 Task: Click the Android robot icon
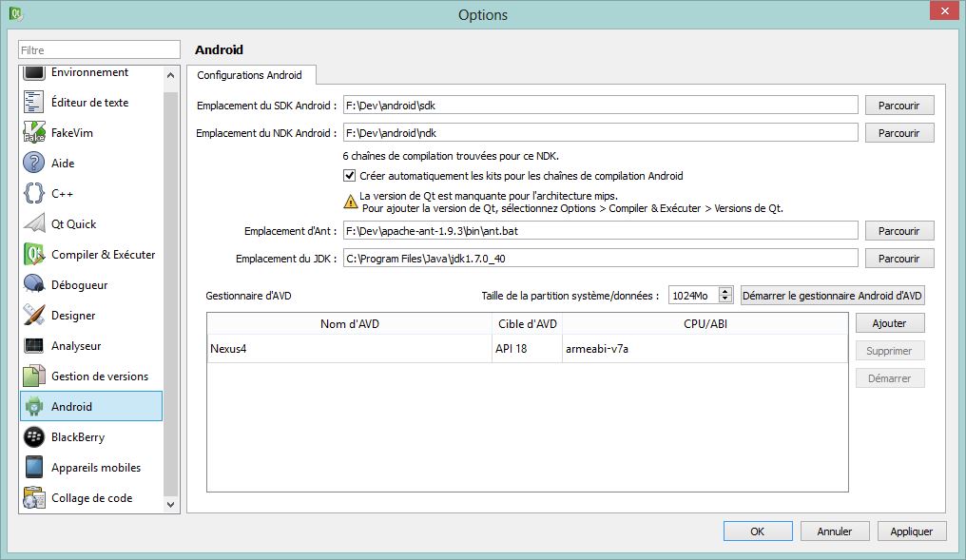pos(34,407)
